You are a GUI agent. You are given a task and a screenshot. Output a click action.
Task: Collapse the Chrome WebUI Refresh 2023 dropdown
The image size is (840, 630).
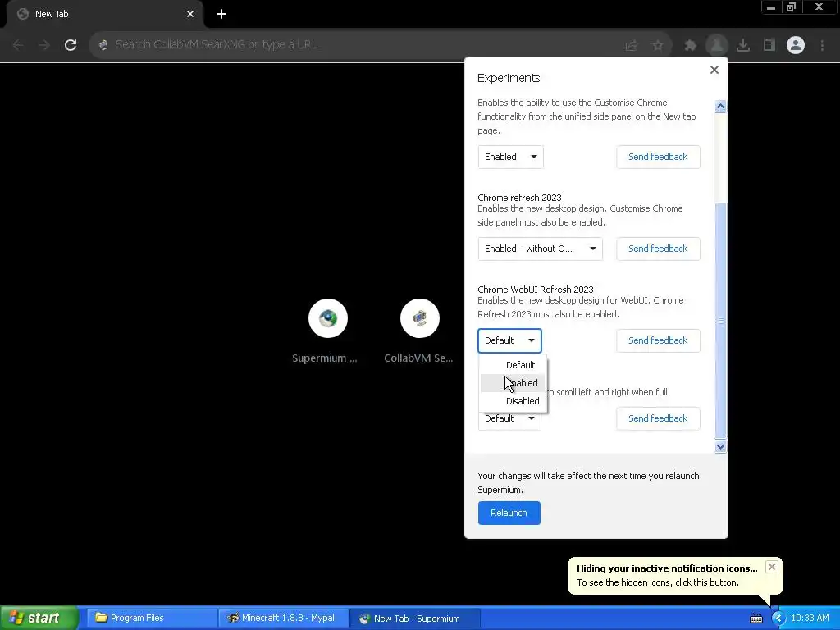509,340
